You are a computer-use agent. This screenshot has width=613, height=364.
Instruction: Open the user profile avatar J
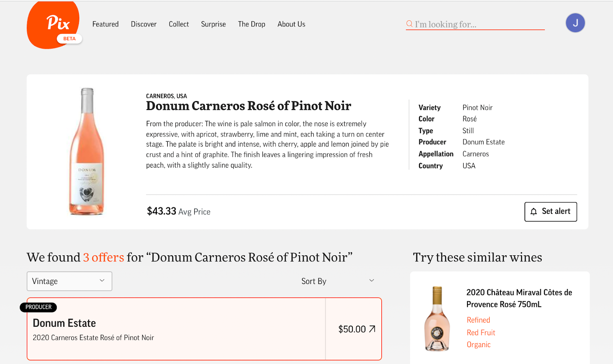point(575,23)
